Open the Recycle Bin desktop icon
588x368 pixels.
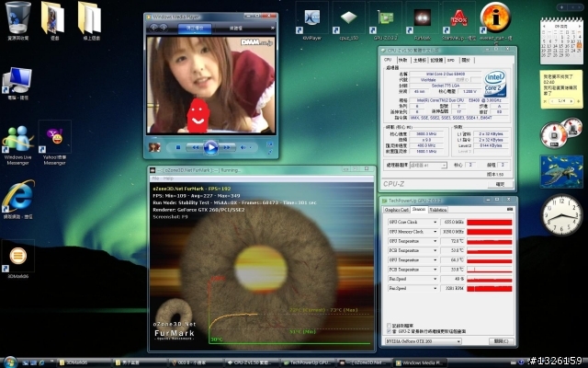coord(18,18)
